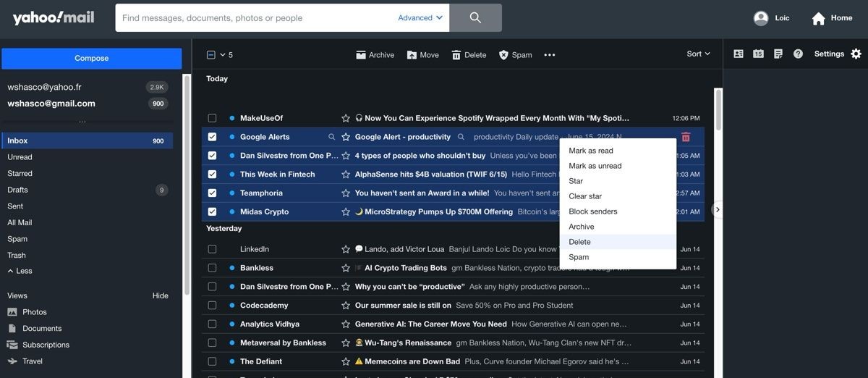This screenshot has width=868, height=378.
Task: Uncheck This Week in Fintech checkbox
Action: pos(212,175)
